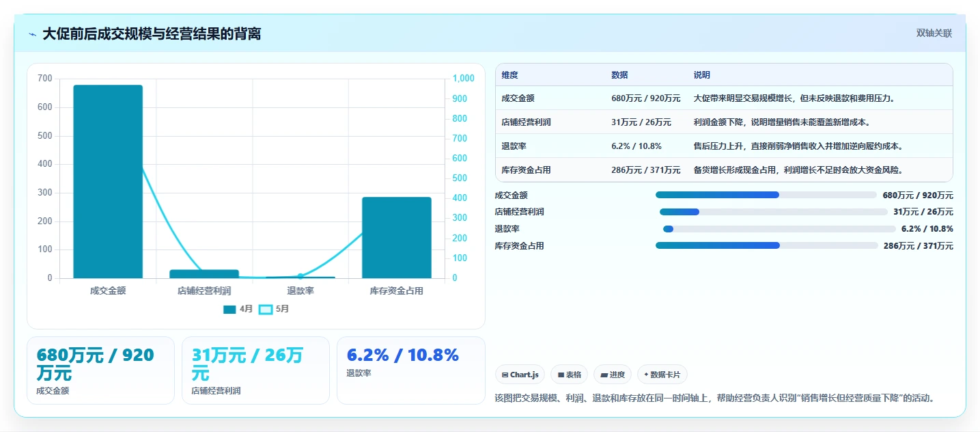The image size is (980, 432).
Task: Select the 成交金额 row in the table
Action: click(724, 98)
